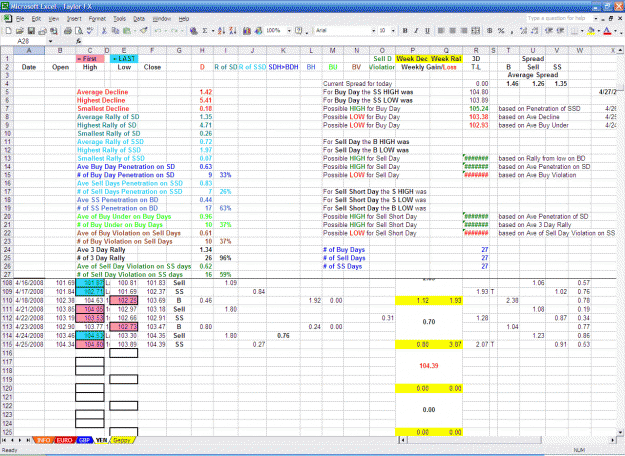
Task: Apply red Font Color A
Action: tap(607, 31)
